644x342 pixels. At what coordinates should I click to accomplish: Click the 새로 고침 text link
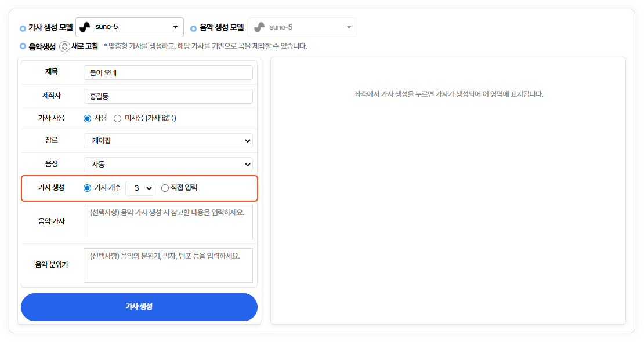tap(85, 46)
